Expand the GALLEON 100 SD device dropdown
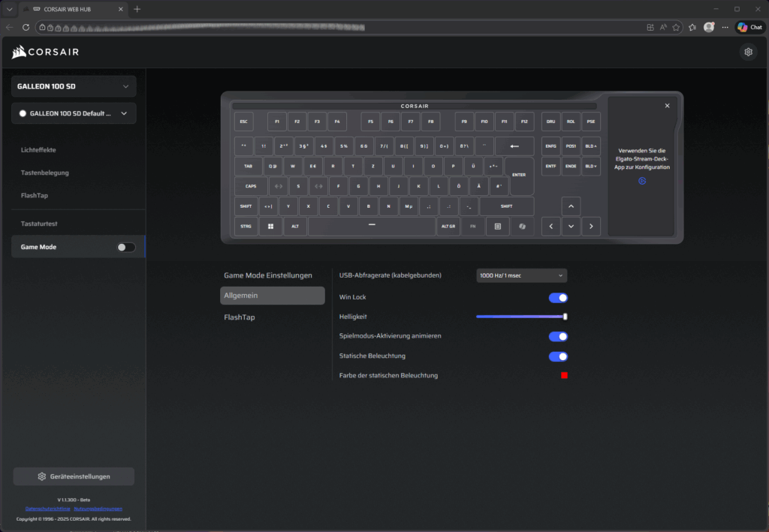 click(74, 86)
